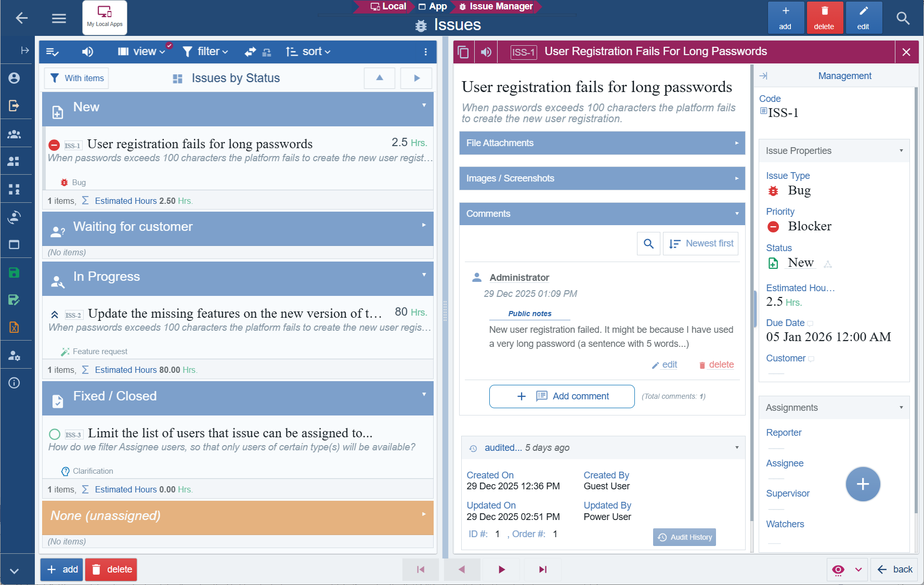Open the user management icon in the sidebar
This screenshot has width=924, height=585.
coord(15,355)
